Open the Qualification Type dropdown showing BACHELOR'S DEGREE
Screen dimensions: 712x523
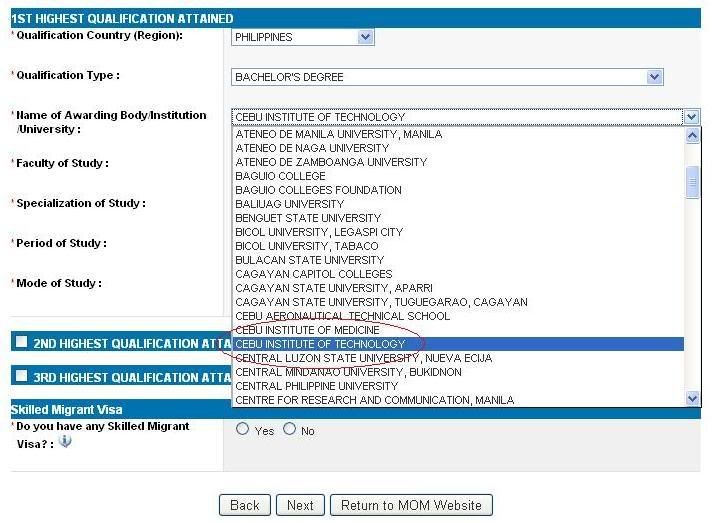[x=447, y=77]
